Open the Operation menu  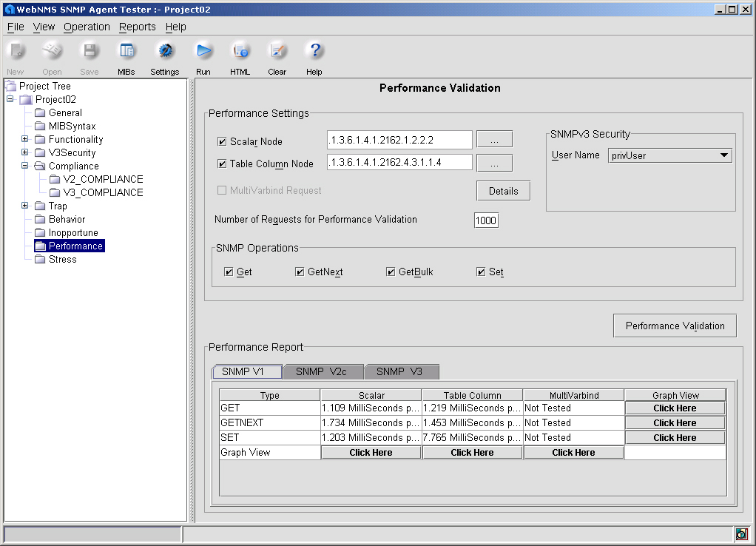coord(87,27)
